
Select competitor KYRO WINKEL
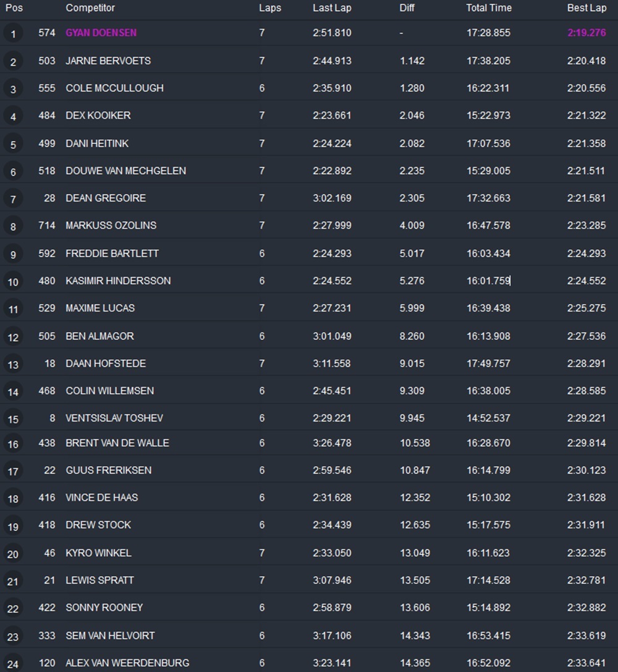[98, 553]
